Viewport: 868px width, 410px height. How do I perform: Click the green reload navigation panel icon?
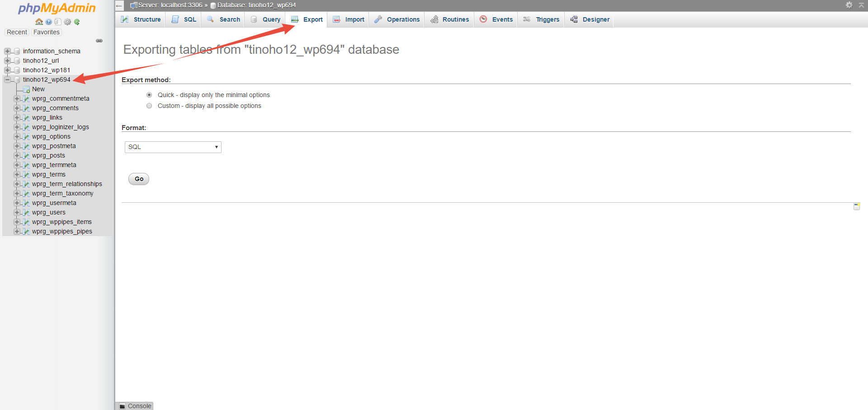[x=77, y=22]
